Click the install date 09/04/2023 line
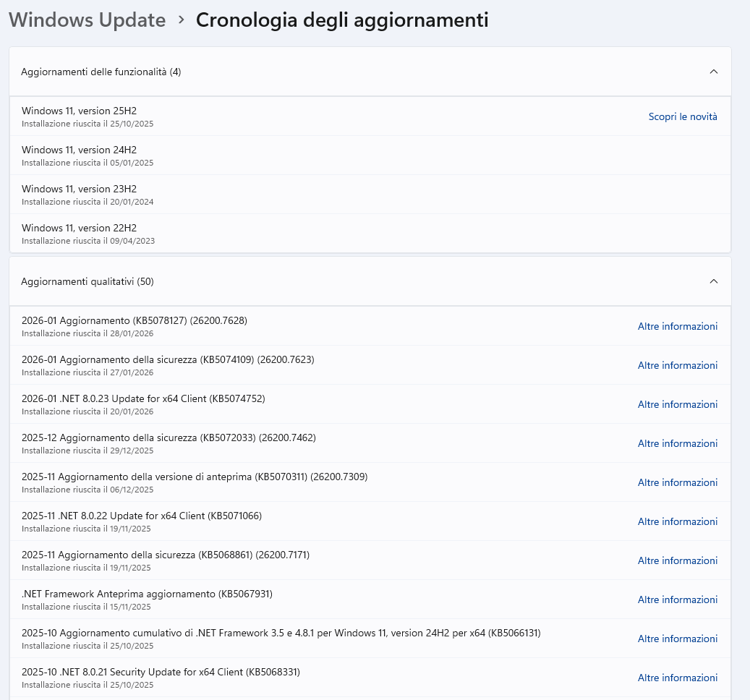The width and height of the screenshot is (750, 700). [x=88, y=241]
